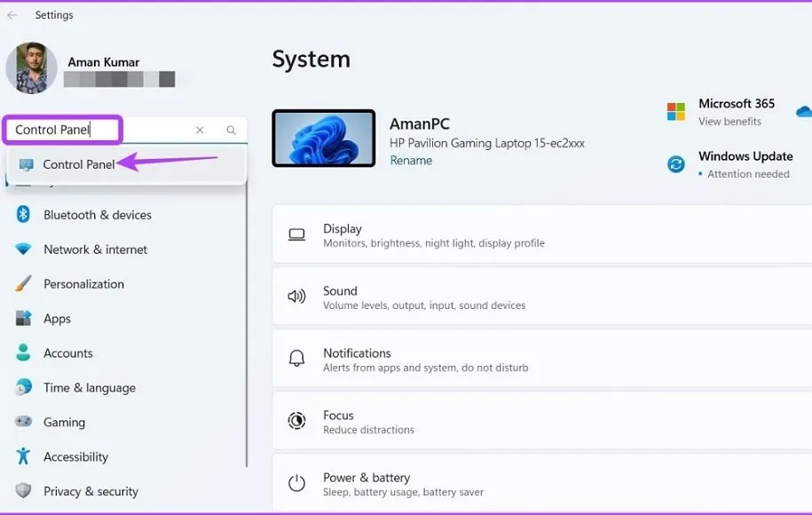The height and width of the screenshot is (515, 812).
Task: Click Rename link under AmanPC
Action: [x=411, y=161]
